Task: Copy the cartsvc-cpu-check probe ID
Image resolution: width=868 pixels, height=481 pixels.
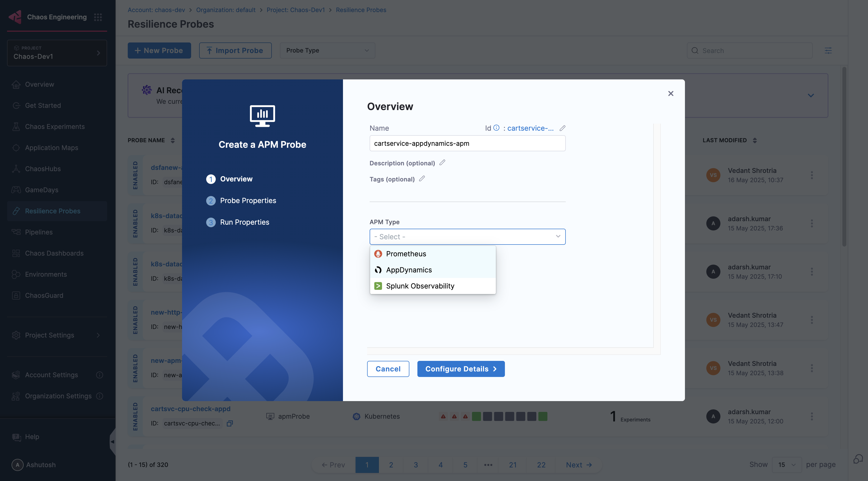Action: click(230, 423)
